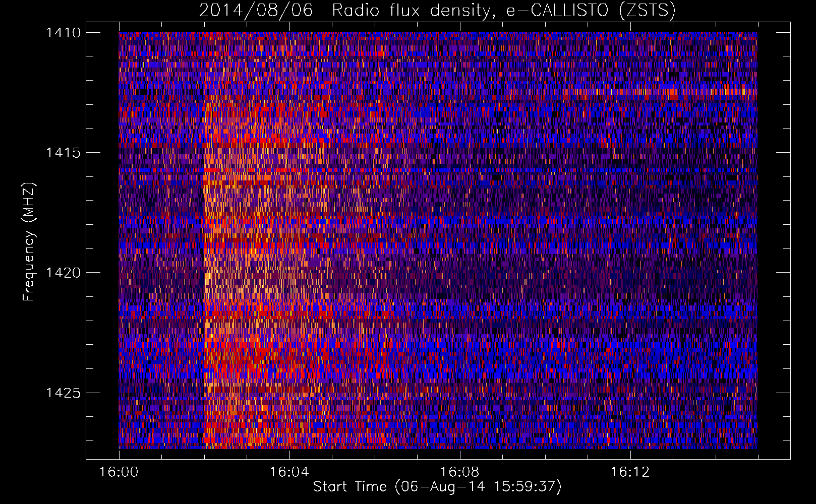The height and width of the screenshot is (504, 816).
Task: Click the '1420' frequency axis label
Action: pos(63,273)
